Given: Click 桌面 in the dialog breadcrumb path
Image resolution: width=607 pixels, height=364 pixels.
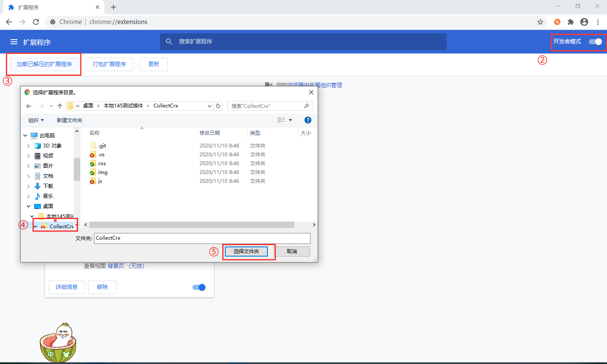Looking at the screenshot, I should click(x=88, y=106).
